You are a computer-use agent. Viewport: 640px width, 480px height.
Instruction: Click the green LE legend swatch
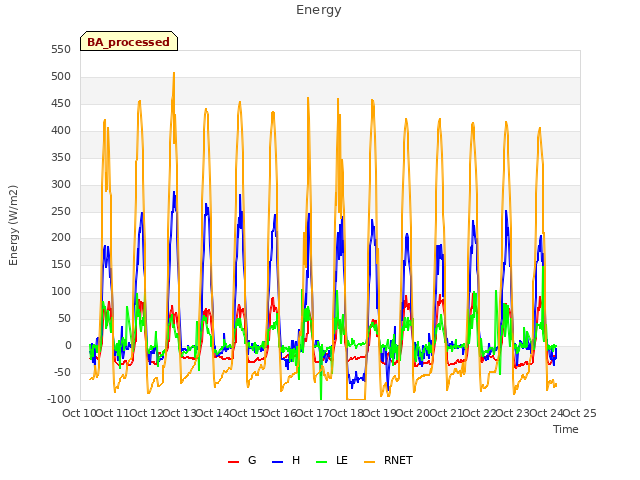[x=322, y=462]
